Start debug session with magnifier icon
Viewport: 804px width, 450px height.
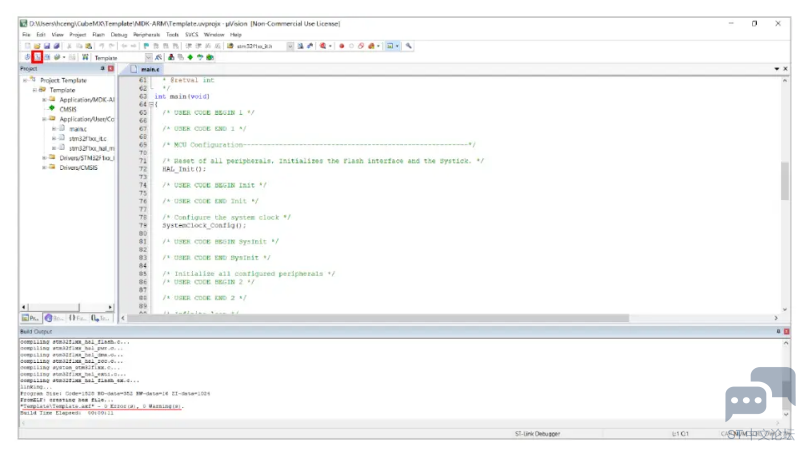323,46
